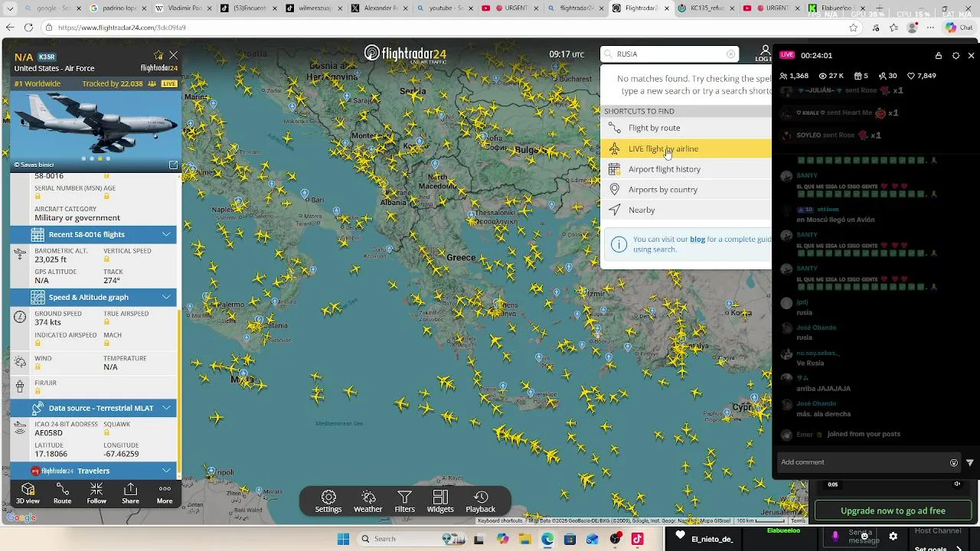
Task: Click in the RUSIA search field
Action: pyautogui.click(x=670, y=54)
